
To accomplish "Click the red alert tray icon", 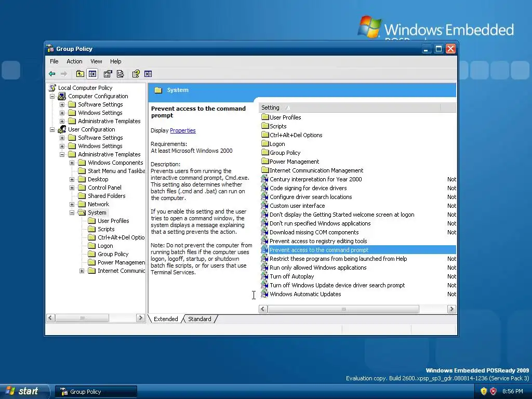I will [494, 391].
